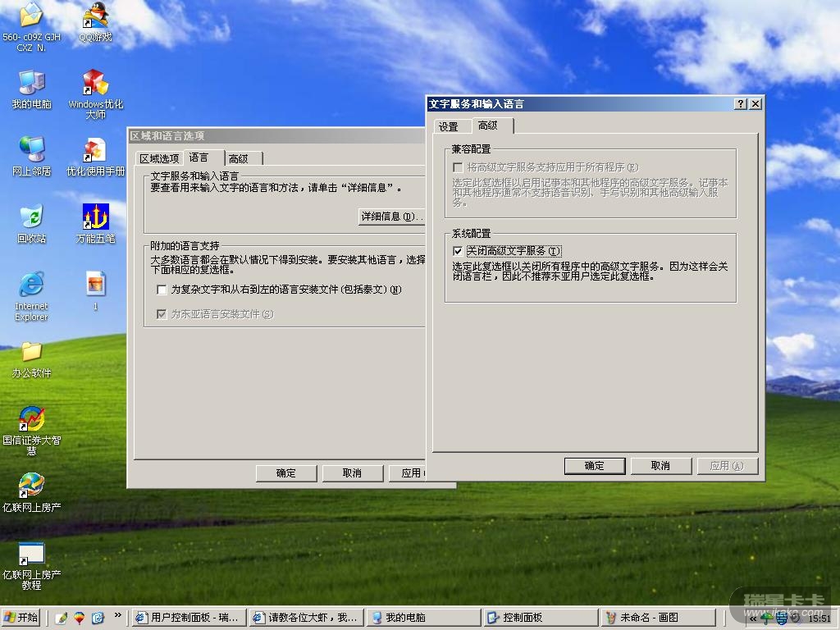Expand hidden system tray icons arrow
The height and width of the screenshot is (630, 840).
coord(752,618)
